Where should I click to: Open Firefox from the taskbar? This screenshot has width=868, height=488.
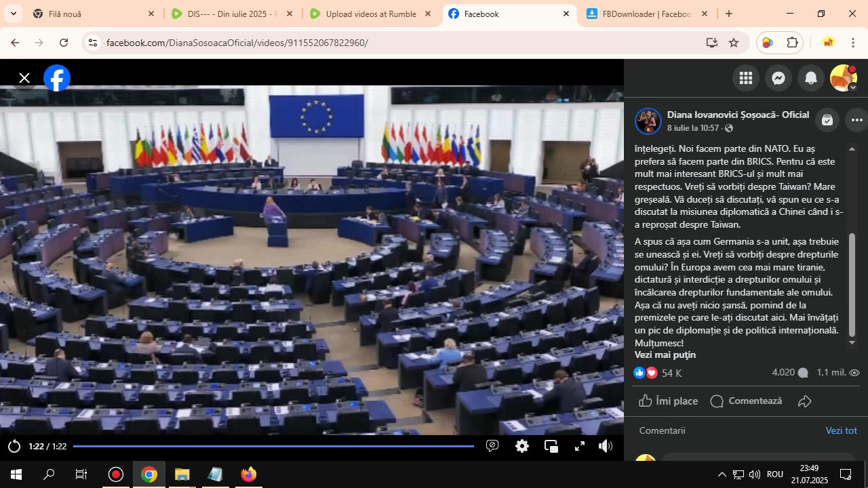click(x=248, y=474)
